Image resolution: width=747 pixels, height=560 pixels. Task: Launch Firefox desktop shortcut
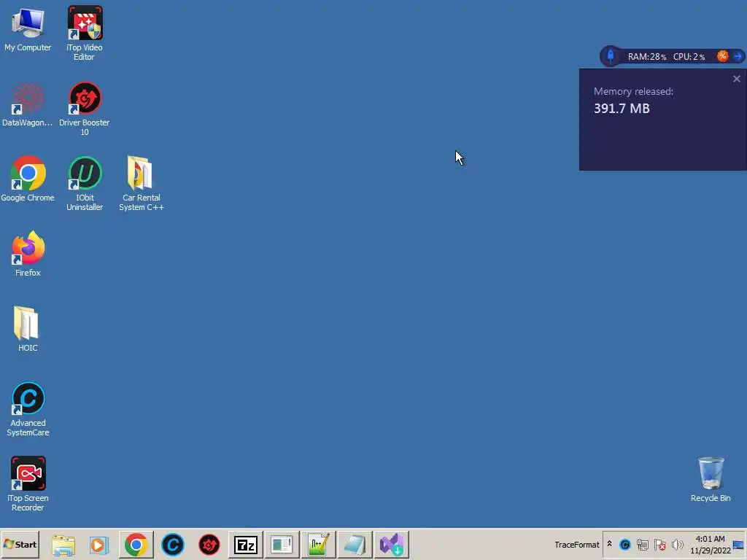point(28,254)
